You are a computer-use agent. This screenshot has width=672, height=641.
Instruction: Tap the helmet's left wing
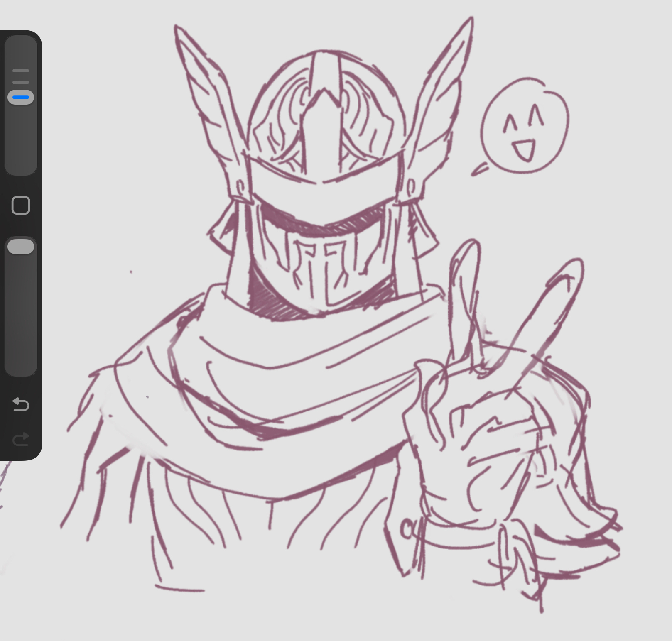pyautogui.click(x=208, y=104)
